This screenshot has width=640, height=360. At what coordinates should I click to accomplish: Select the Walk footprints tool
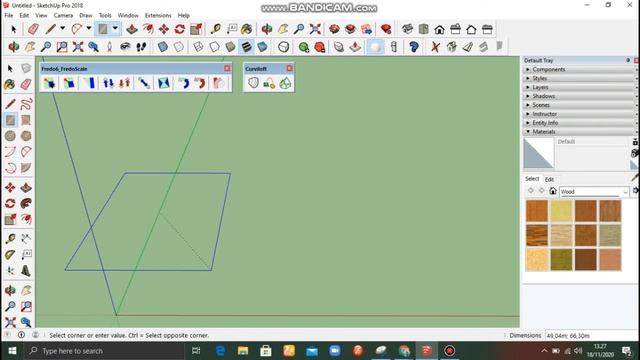pyautogui.click(x=141, y=47)
